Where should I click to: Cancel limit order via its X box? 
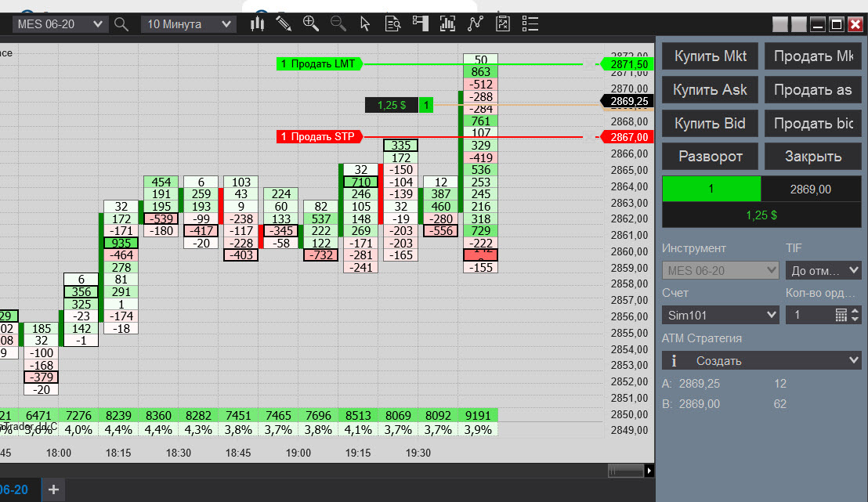click(590, 64)
